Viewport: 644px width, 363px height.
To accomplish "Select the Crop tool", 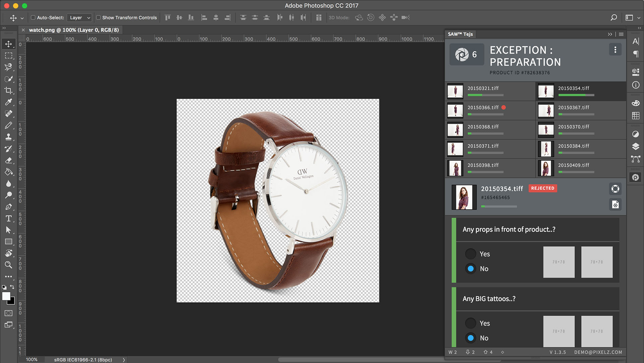I will 8,90.
